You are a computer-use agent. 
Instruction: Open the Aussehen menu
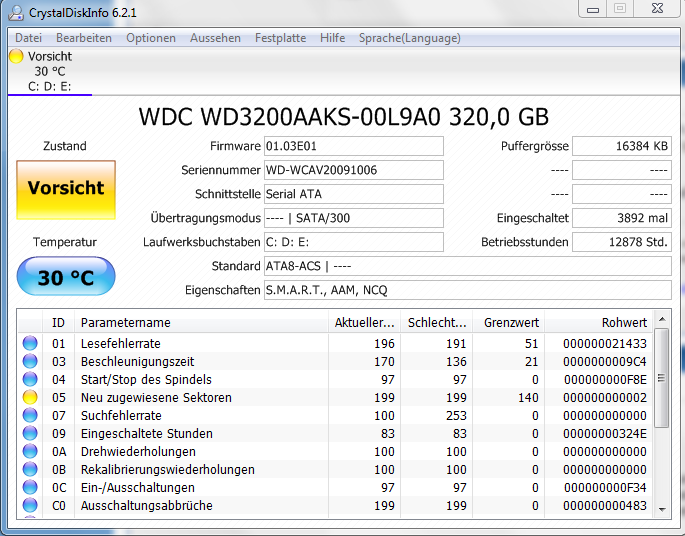tap(215, 38)
